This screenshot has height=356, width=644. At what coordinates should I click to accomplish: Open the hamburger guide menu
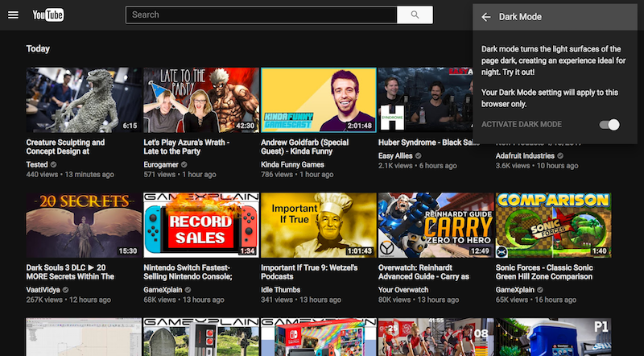(x=13, y=15)
